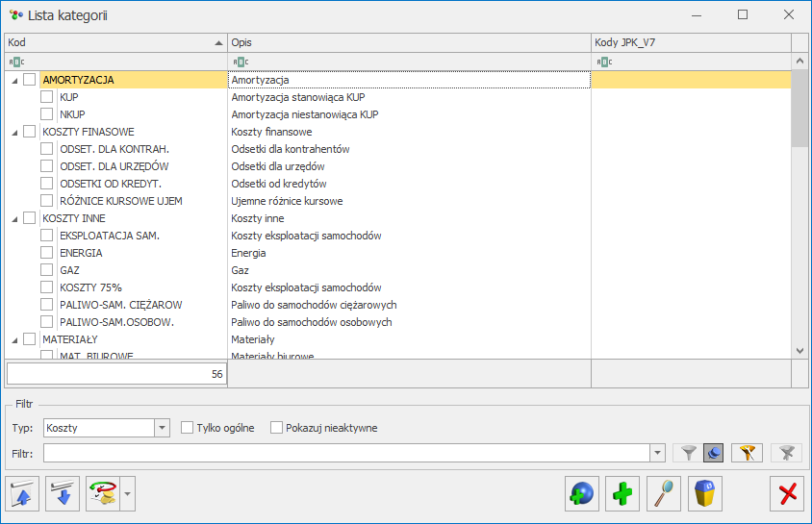Click the filter funnel apply icon

pyautogui.click(x=688, y=453)
